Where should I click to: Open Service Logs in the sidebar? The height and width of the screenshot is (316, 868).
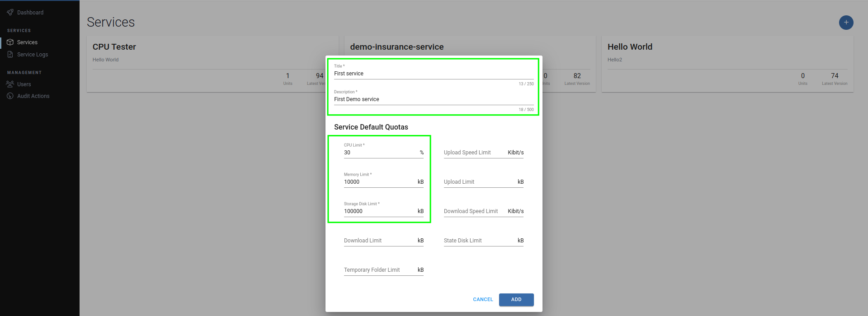(33, 55)
